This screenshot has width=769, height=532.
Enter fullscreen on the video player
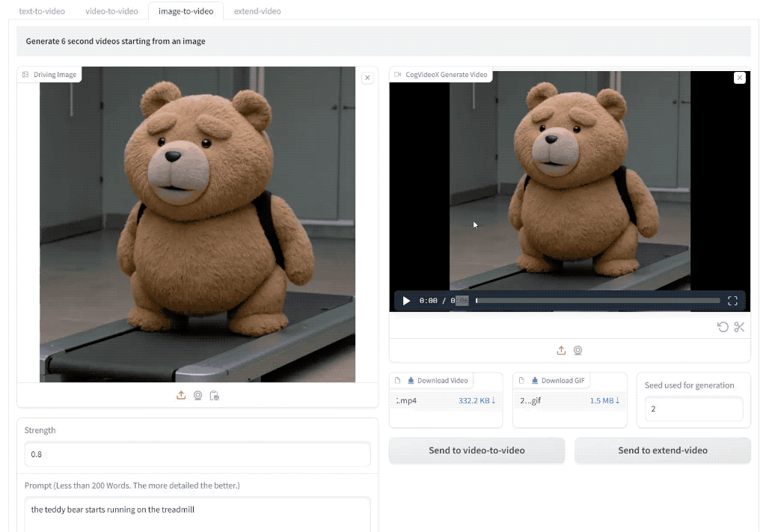click(732, 301)
